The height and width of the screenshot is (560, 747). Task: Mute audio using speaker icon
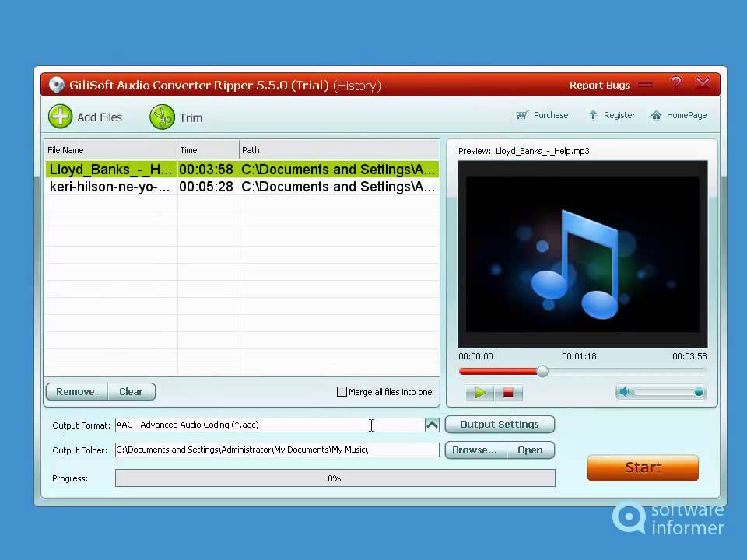pyautogui.click(x=626, y=391)
